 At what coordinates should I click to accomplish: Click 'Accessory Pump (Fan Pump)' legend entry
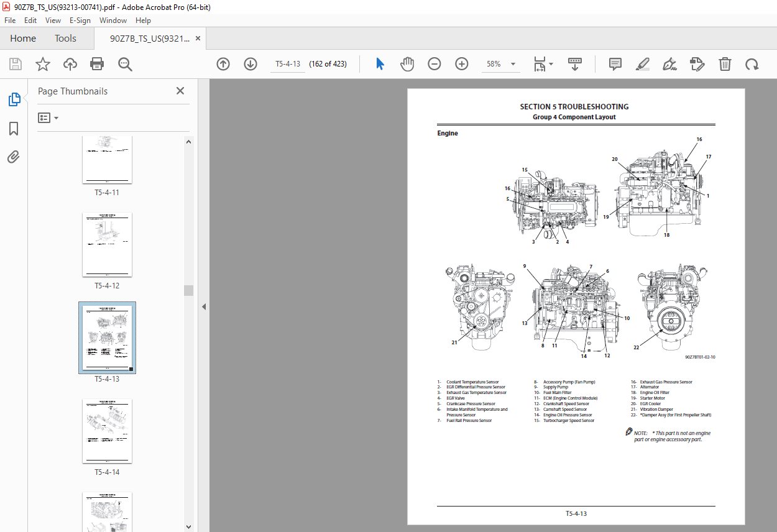click(x=569, y=382)
